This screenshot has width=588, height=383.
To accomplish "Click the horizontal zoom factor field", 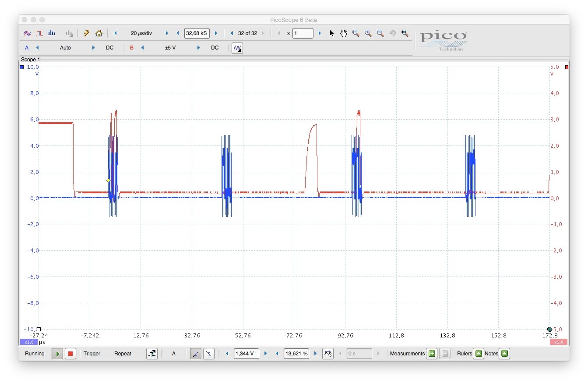I will [303, 33].
